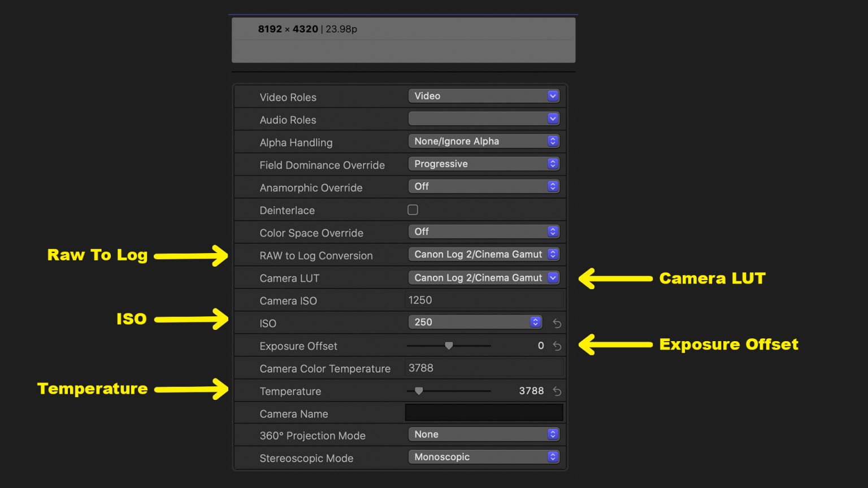Open the Anamorphic Override dropdown
Screen dimensions: 868x488
(484, 186)
